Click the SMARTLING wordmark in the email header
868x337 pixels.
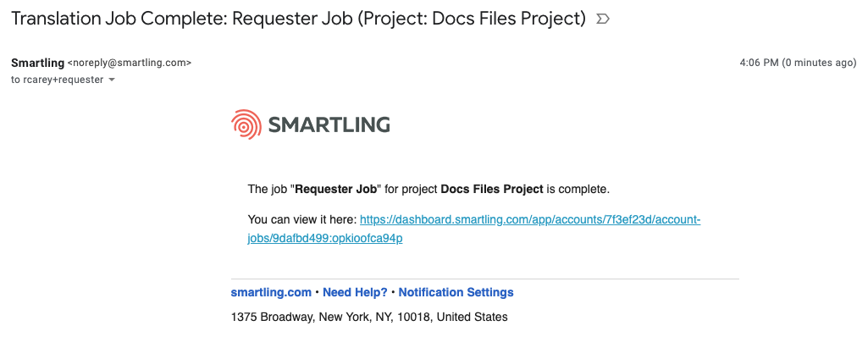[329, 124]
